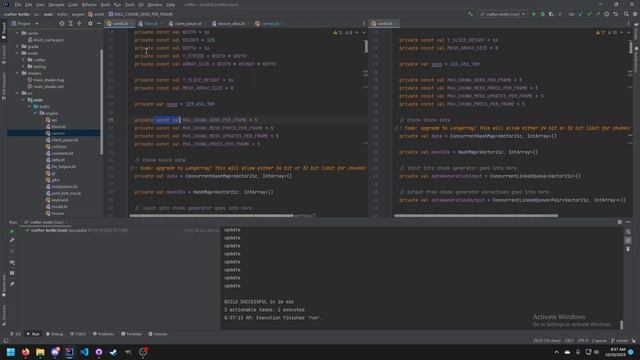Viewport: 640px width, 360px height.
Task: Open Visual Studio Code from the taskbar
Action: [x=84, y=352]
